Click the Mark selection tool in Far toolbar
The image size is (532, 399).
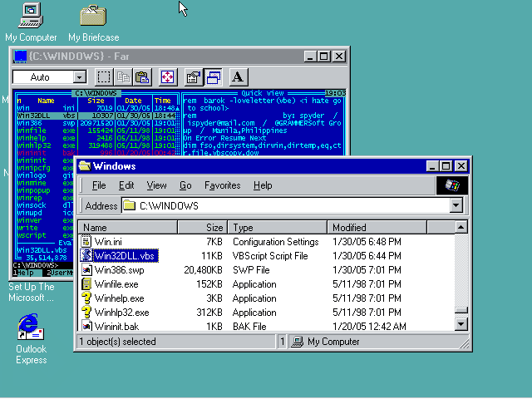click(103, 77)
